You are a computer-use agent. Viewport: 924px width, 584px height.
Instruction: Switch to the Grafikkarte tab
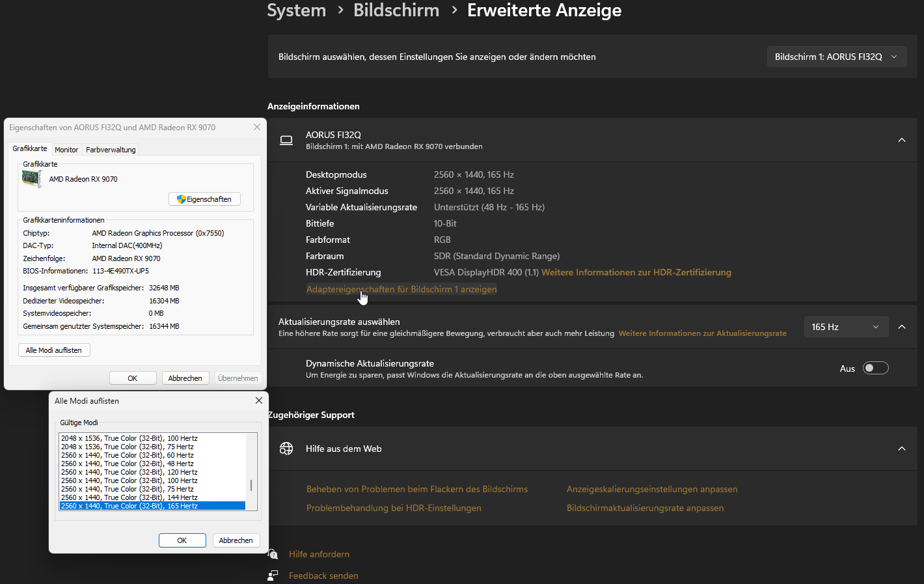tap(30, 148)
